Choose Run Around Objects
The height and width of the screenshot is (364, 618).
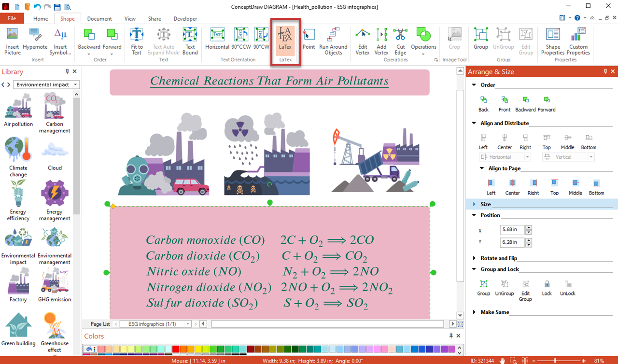click(x=333, y=42)
